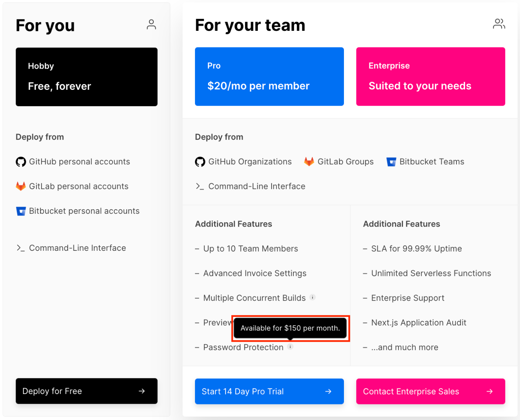Select the black Hobby plan card
520x420 pixels.
87,77
